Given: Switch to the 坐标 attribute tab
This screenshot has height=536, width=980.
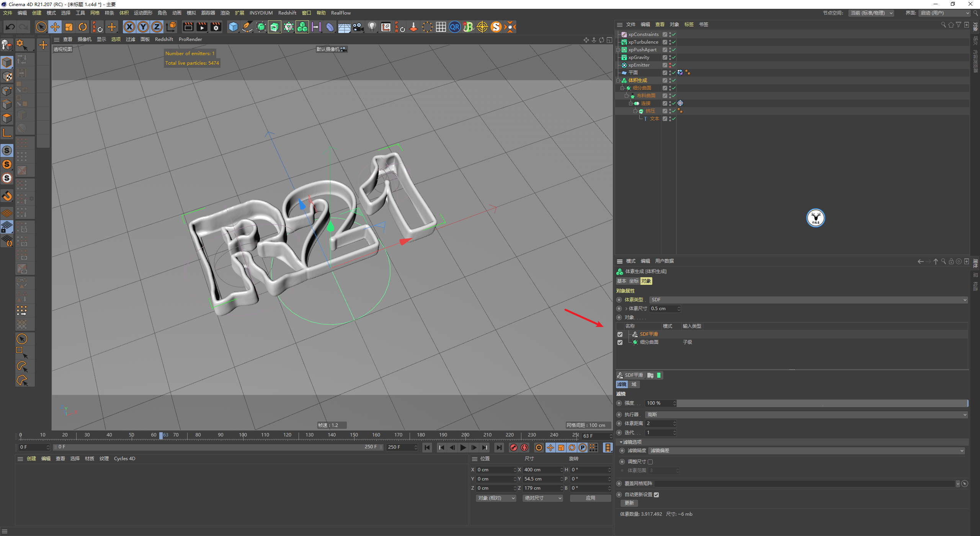Looking at the screenshot, I should [x=634, y=281].
